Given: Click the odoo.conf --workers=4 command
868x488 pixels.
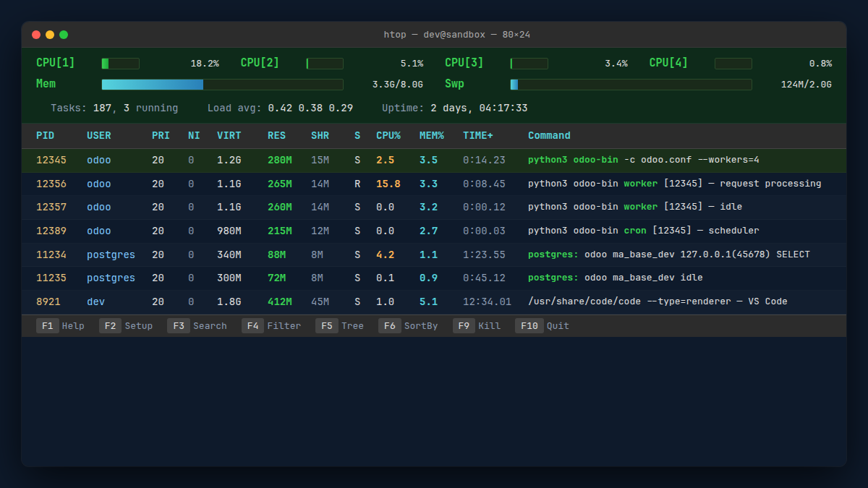Looking at the screenshot, I should click(x=644, y=160).
